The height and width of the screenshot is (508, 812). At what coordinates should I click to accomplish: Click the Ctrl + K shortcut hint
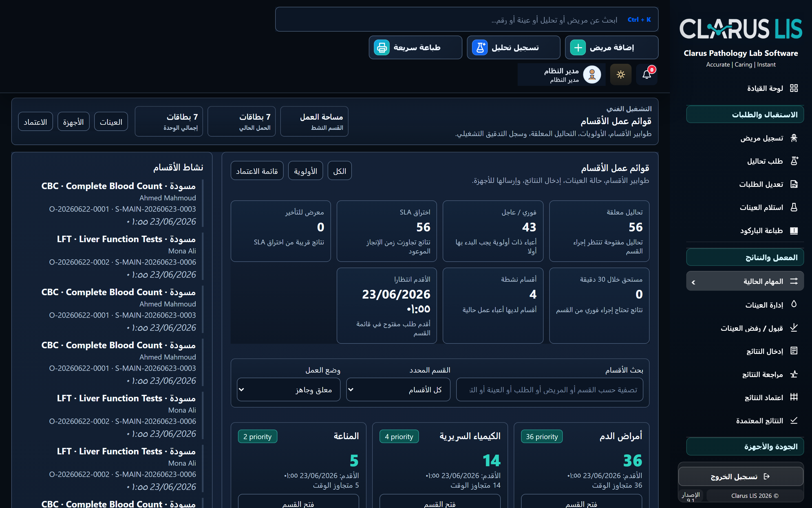point(639,19)
